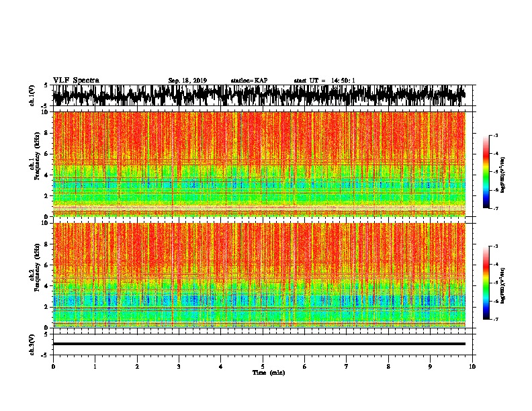
Task: Click the "-5" value on ch.2 colorbar
Action: coord(496,283)
